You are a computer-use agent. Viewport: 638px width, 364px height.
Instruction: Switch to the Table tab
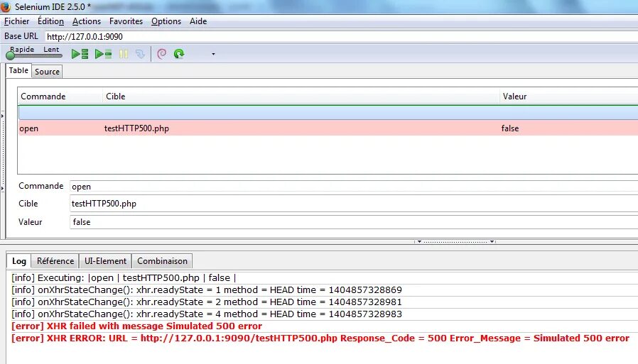tap(18, 71)
